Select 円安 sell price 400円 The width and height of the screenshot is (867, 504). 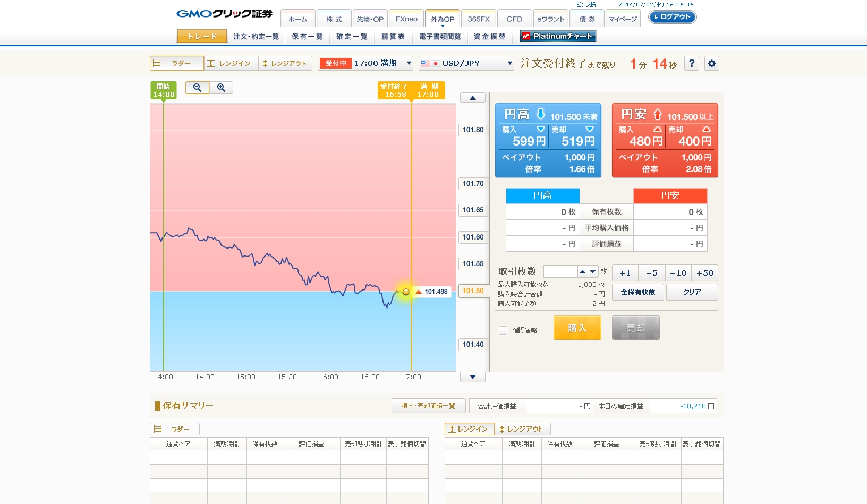pyautogui.click(x=690, y=136)
